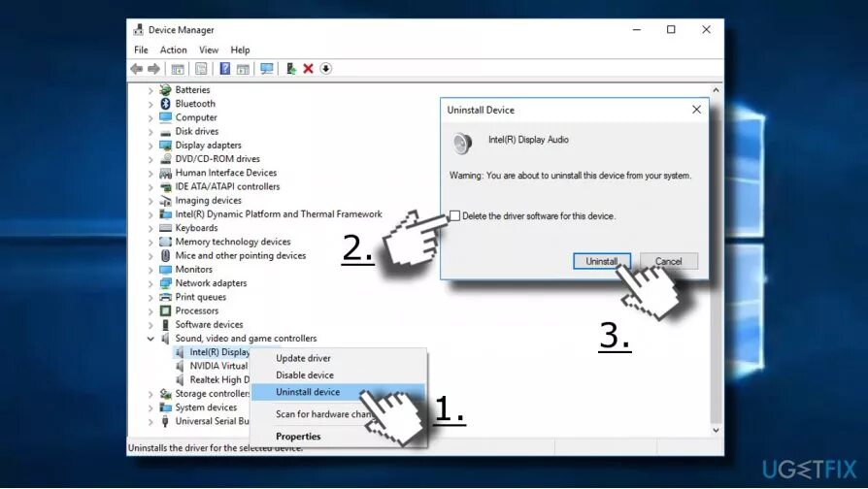The height and width of the screenshot is (489, 868).
Task: Open the File menu
Action: click(x=141, y=49)
